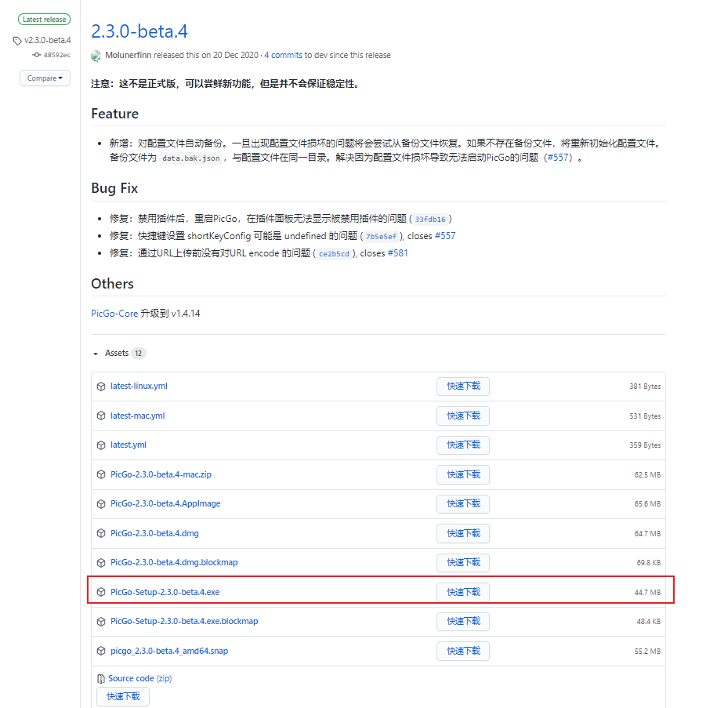Open the 2.3.0-beta.4 release title link
This screenshot has height=708, width=728.
click(x=139, y=31)
